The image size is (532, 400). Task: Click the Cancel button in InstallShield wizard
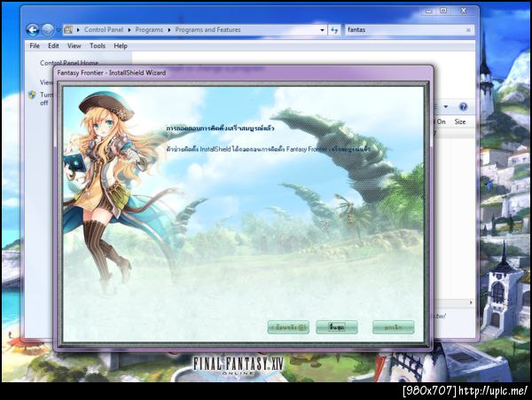click(x=393, y=327)
